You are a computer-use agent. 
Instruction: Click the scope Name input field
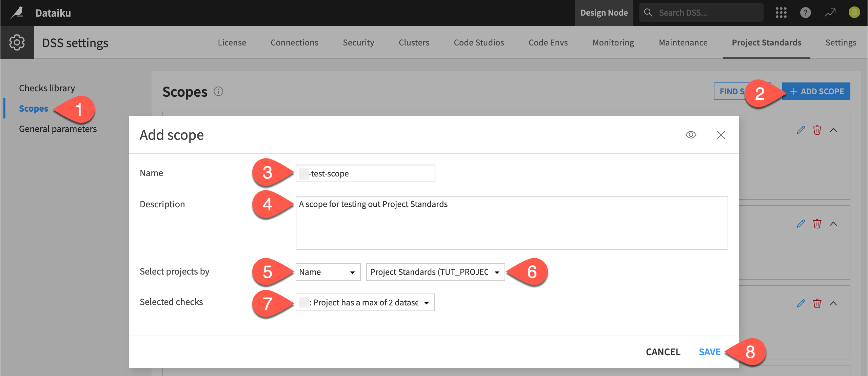[365, 173]
